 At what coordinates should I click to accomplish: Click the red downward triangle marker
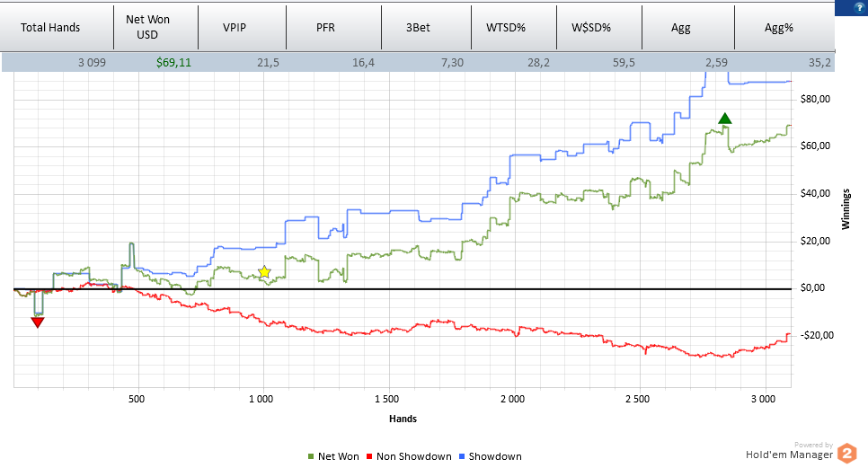[x=38, y=322]
